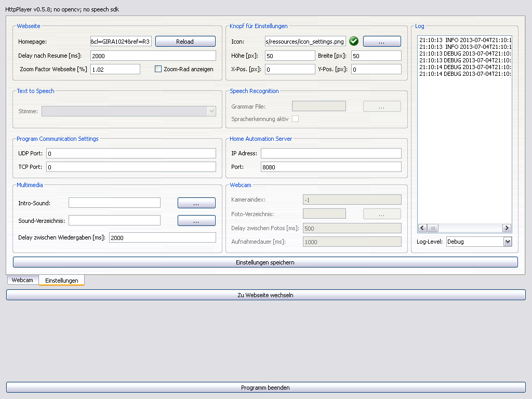Screen dimensions: 532x399
Task: Expand the Stimme voice selection dropdown
Action: pyautogui.click(x=210, y=111)
